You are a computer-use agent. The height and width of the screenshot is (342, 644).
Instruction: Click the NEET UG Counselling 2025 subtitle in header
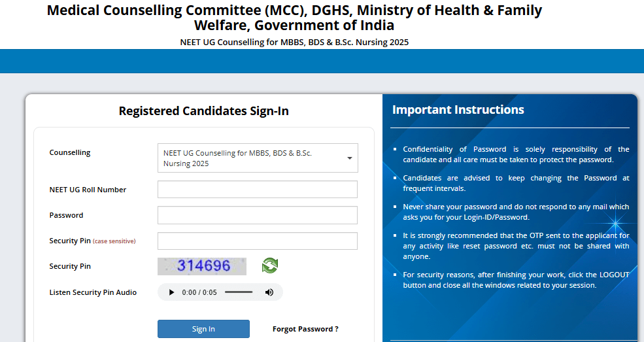[294, 43]
